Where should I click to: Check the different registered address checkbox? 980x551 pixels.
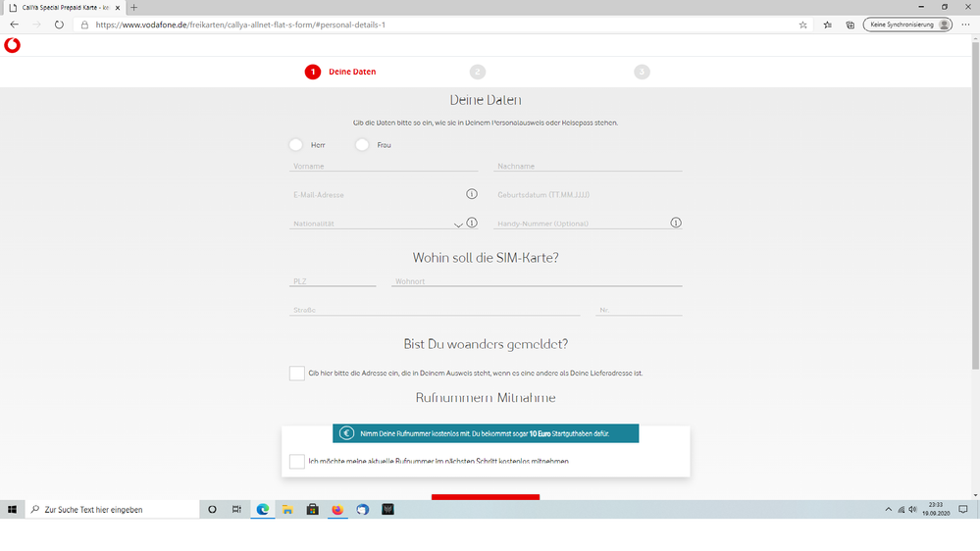[297, 373]
